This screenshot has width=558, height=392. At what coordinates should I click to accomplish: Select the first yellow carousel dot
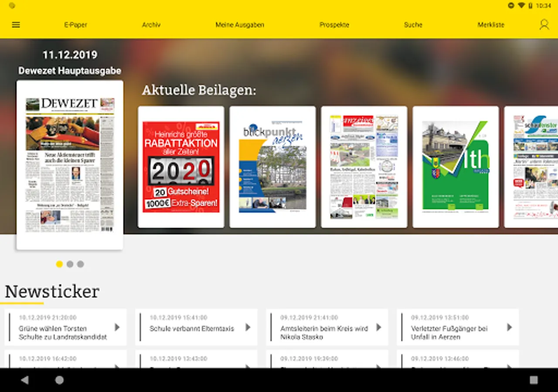pos(59,264)
